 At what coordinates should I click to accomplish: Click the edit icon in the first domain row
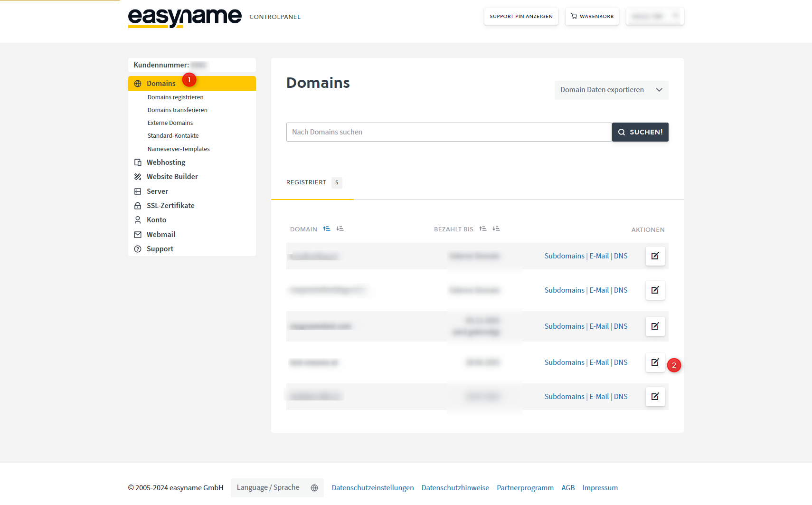(655, 256)
